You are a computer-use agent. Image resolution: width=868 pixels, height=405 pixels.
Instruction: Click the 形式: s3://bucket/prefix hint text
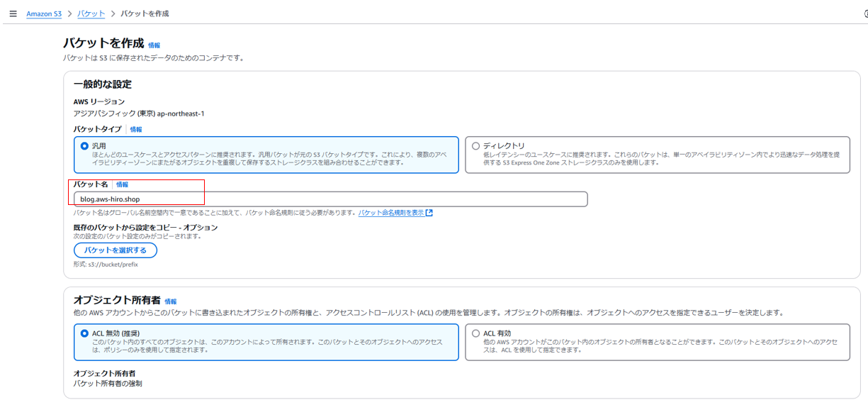(106, 265)
